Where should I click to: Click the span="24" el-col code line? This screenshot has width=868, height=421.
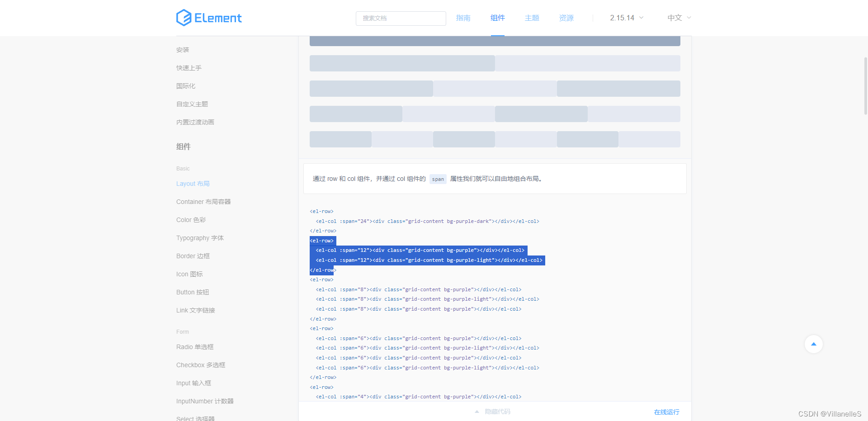[x=427, y=221]
